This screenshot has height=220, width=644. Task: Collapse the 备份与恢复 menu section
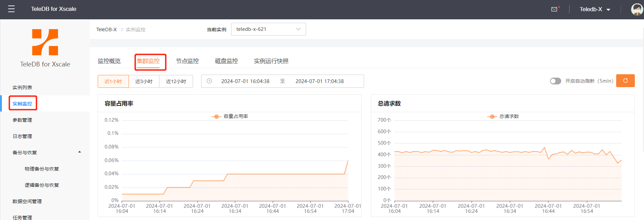(79, 152)
